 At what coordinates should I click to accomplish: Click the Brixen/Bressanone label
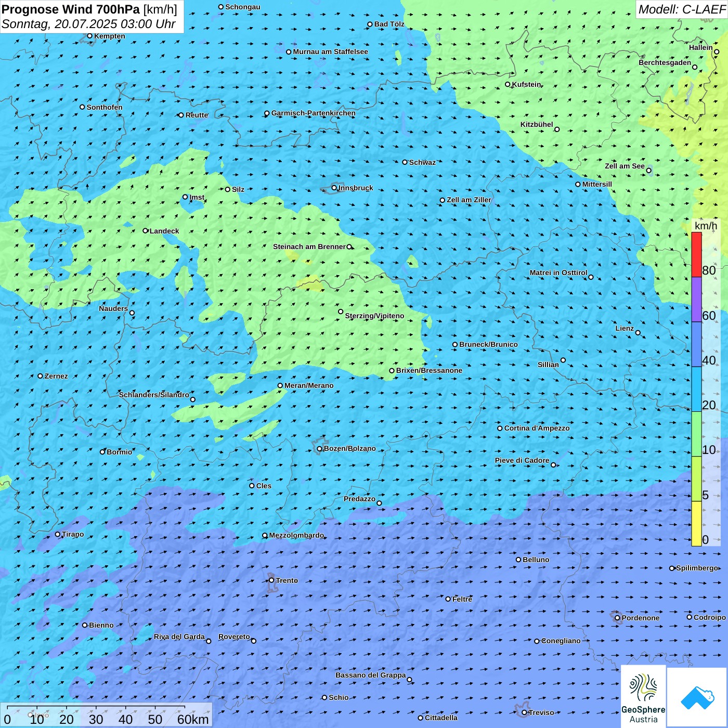click(x=429, y=370)
